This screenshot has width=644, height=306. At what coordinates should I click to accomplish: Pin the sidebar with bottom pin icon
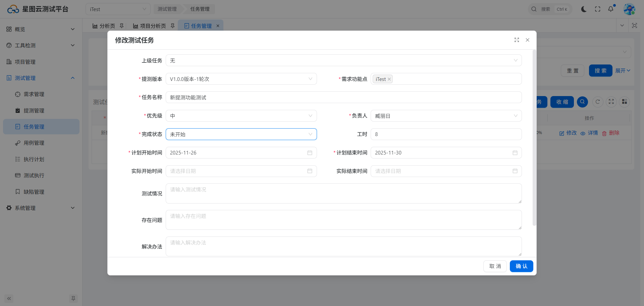[73, 298]
